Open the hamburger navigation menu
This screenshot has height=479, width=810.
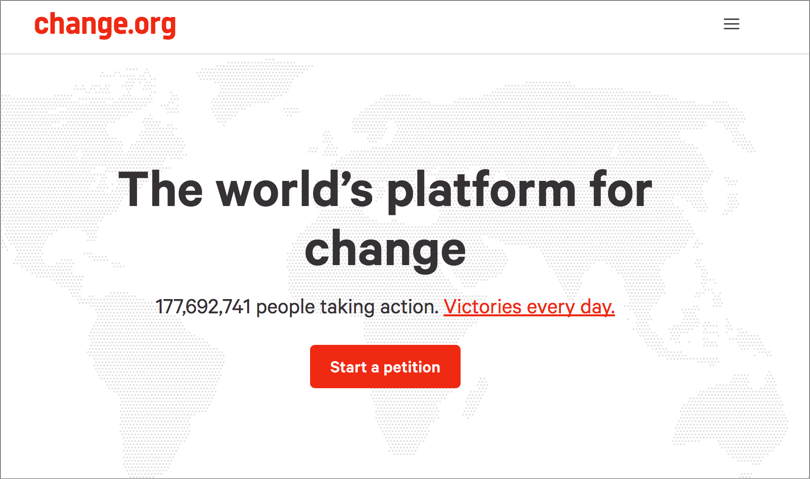pyautogui.click(x=731, y=24)
